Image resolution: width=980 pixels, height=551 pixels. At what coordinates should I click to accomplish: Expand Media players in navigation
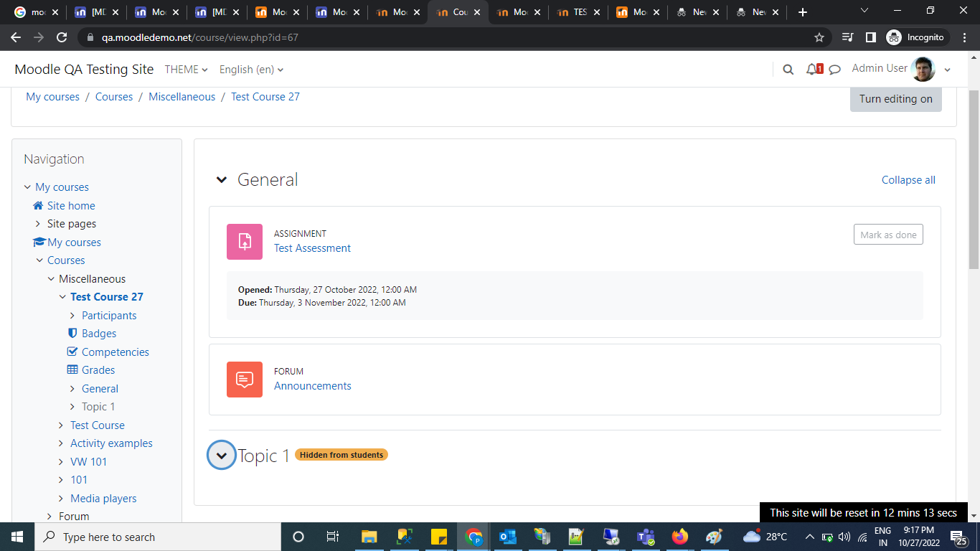tap(61, 499)
